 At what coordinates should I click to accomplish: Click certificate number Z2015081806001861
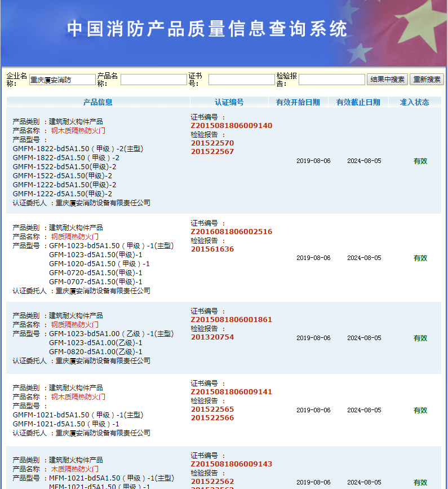[231, 320]
